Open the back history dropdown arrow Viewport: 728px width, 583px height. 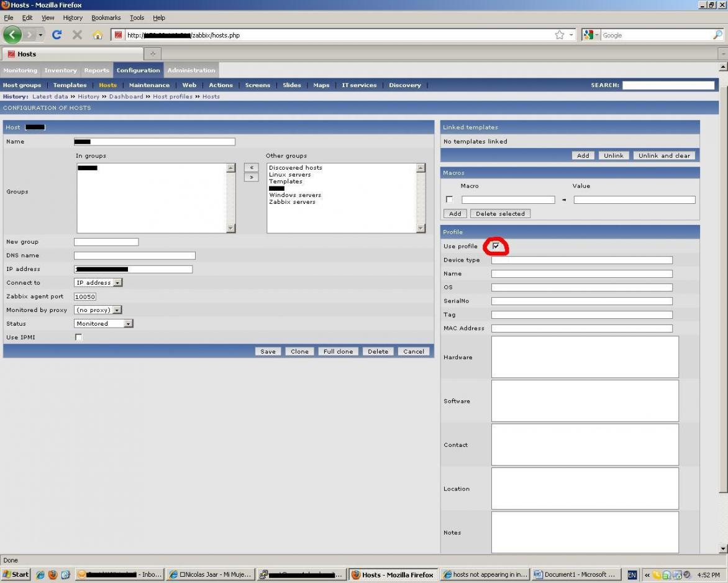[x=41, y=35]
